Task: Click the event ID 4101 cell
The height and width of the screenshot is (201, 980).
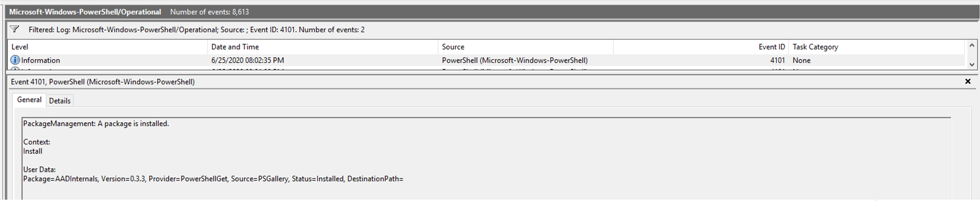Action: 777,60
